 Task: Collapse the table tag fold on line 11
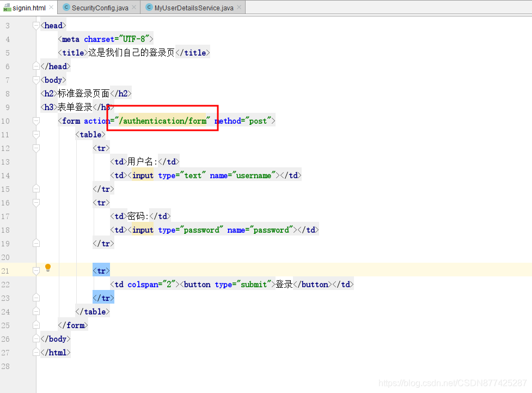coord(36,135)
